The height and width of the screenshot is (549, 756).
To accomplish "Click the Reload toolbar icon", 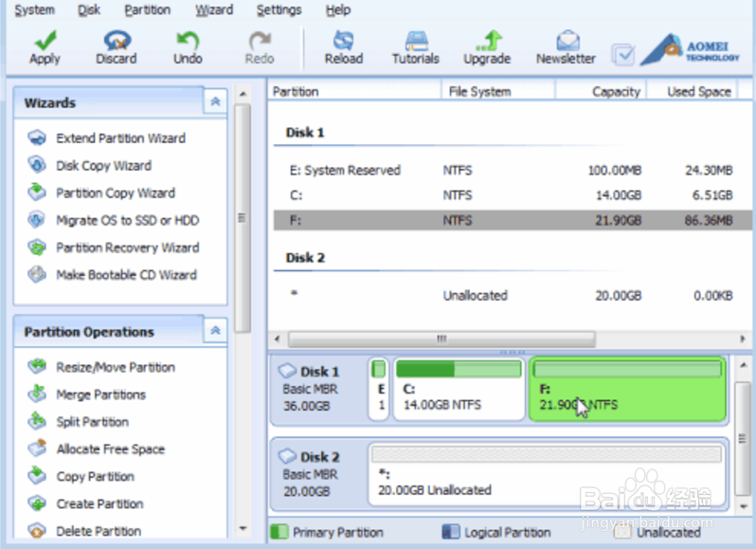I will tap(343, 41).
